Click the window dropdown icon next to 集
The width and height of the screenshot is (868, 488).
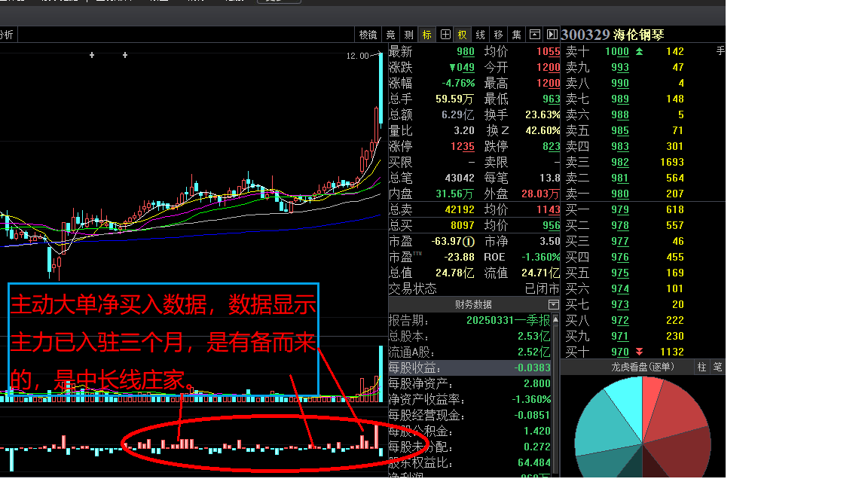(x=535, y=35)
